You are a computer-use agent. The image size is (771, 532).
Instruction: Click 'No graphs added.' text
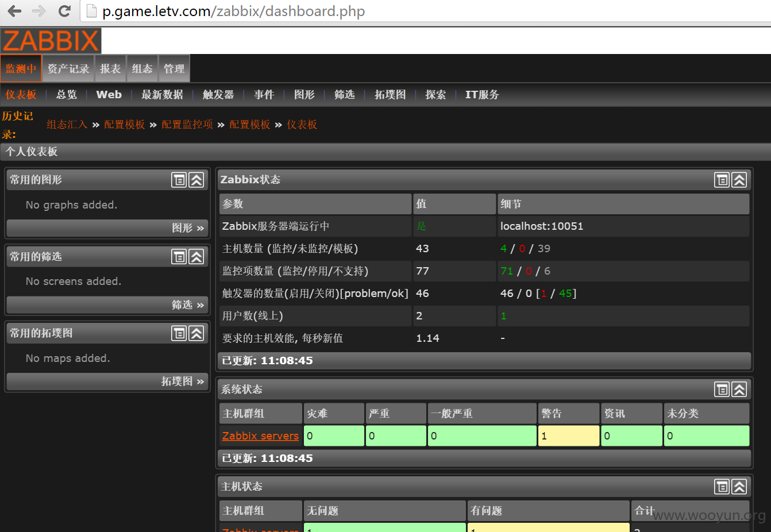71,205
